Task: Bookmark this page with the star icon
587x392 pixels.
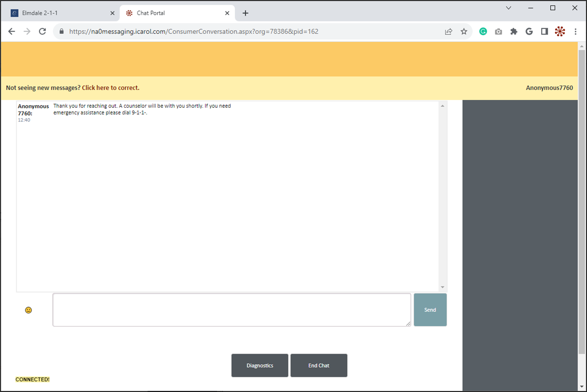Action: (464, 31)
